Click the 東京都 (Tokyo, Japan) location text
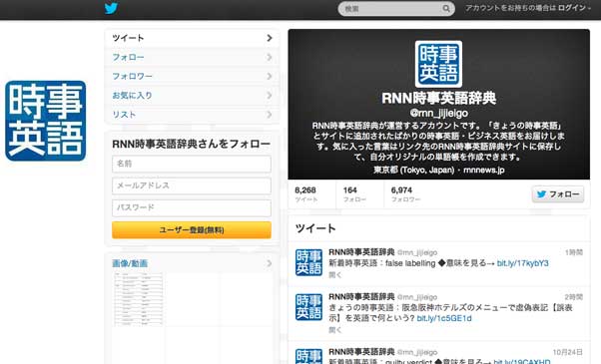The width and height of the screenshot is (601, 364). 414,170
